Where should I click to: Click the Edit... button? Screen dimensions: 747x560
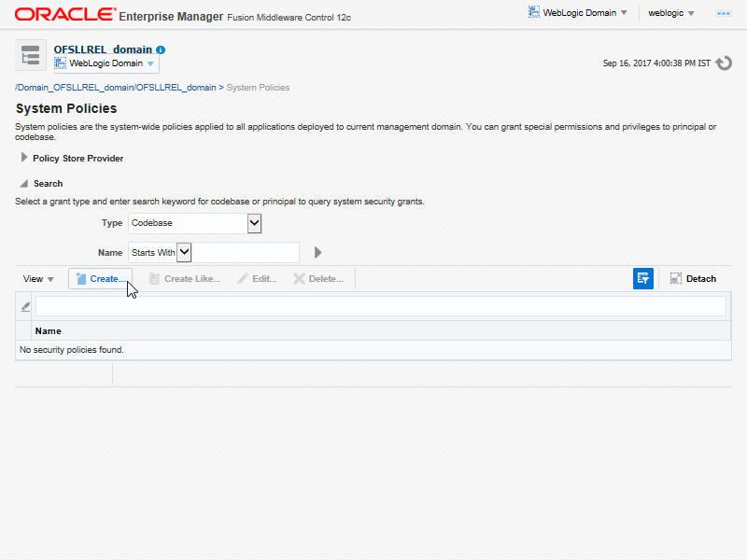[x=258, y=278]
